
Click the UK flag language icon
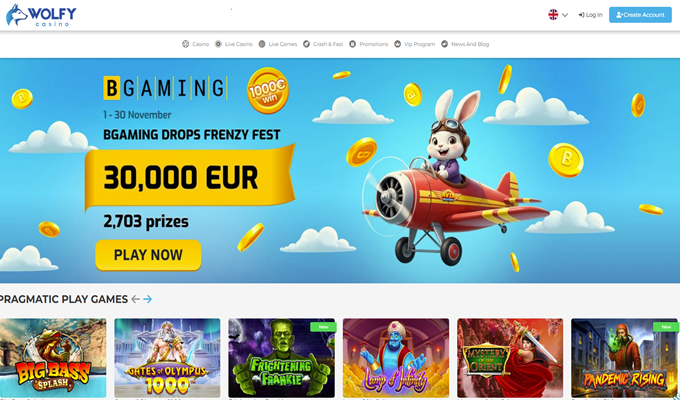[x=553, y=15]
